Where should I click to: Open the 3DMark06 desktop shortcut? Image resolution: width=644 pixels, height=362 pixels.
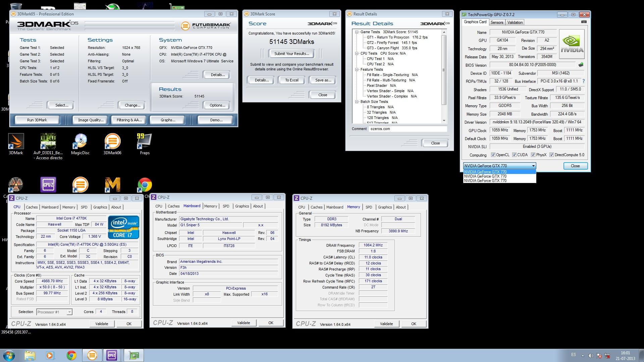click(x=112, y=144)
